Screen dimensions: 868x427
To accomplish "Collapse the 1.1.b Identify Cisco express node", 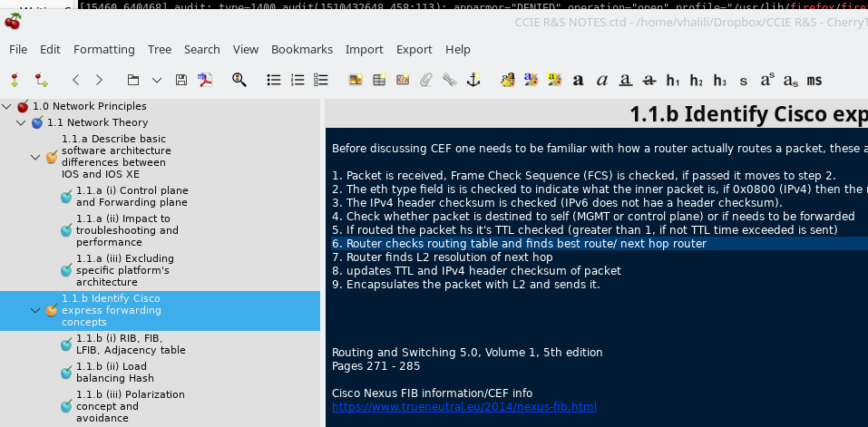I will (x=35, y=310).
